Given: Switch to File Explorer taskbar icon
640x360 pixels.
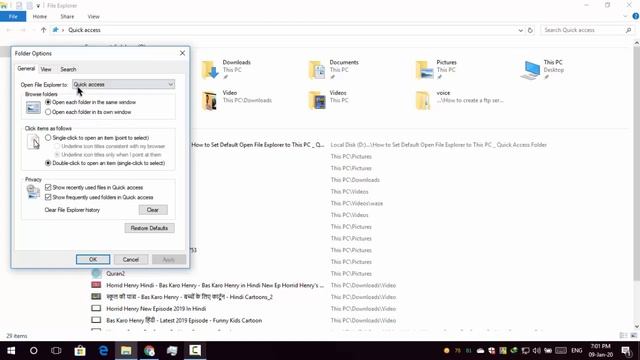Looking at the screenshot, I should (x=126, y=351).
